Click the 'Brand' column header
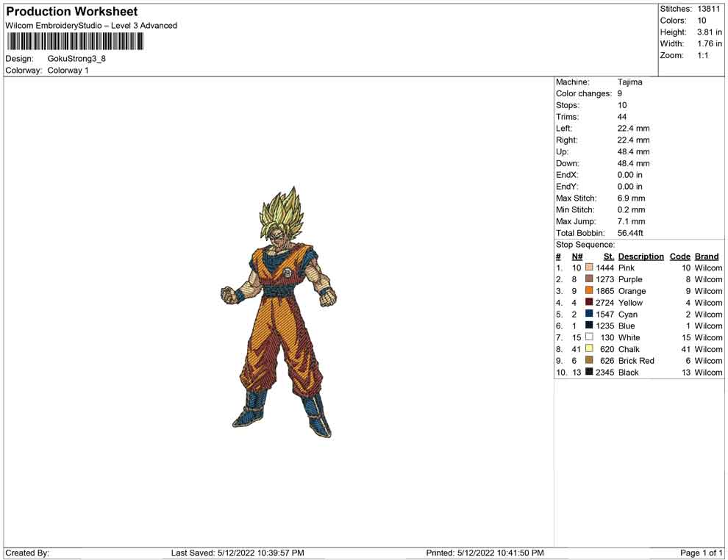The height and width of the screenshot is (560, 728). [707, 256]
